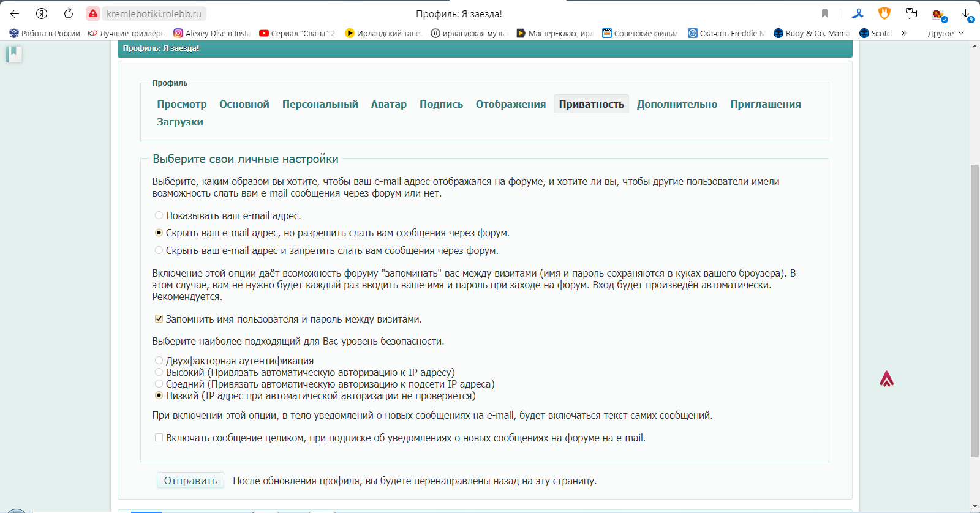Switch to the Основной profile tab
The height and width of the screenshot is (513, 980).
pos(244,104)
